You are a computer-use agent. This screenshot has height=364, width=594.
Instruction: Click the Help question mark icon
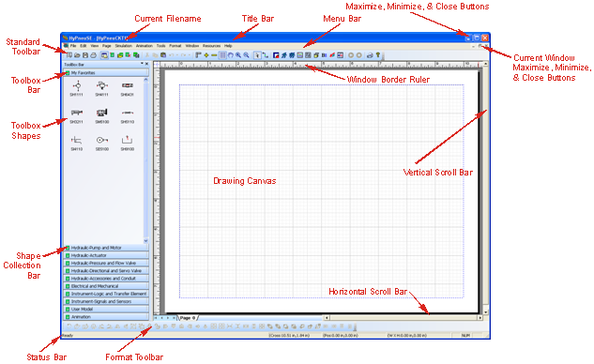pos(377,55)
